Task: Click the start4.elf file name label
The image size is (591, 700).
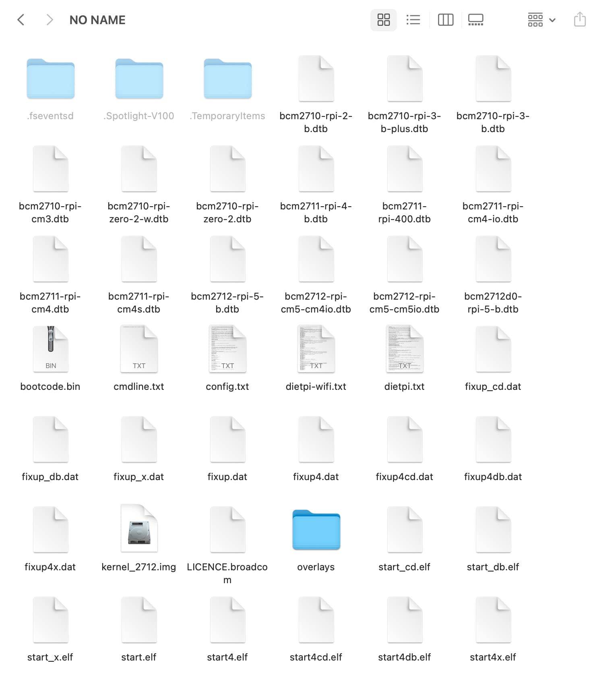Action: [227, 657]
